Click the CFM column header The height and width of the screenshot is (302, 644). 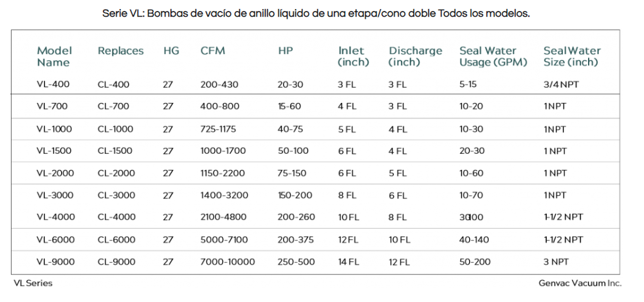click(x=213, y=51)
